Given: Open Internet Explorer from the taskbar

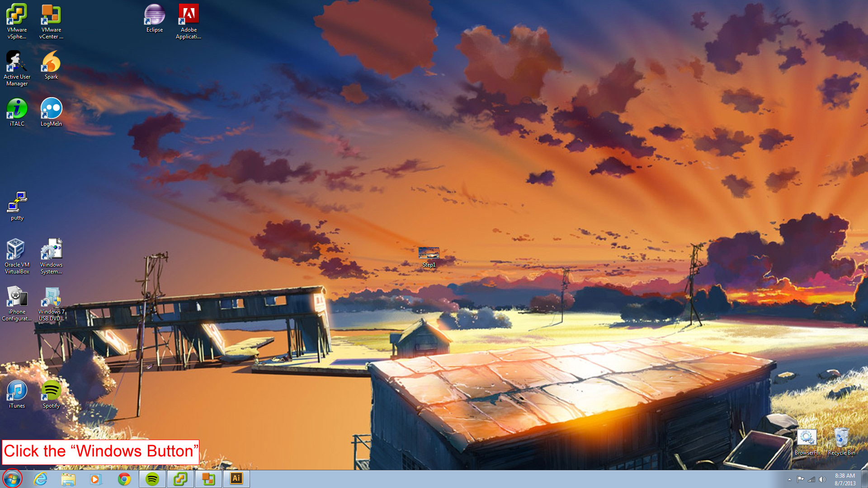Looking at the screenshot, I should [x=41, y=479].
